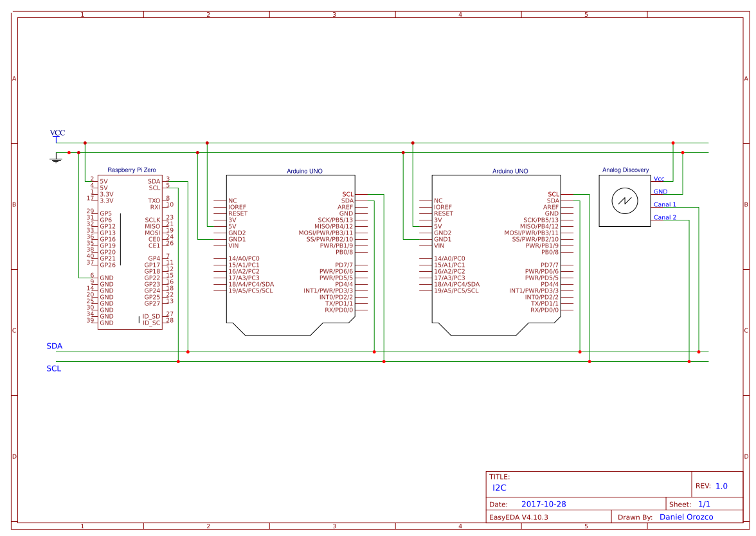Click the Drawn By name Daniel Orozco
The width and height of the screenshot is (756, 536).
coord(685,517)
